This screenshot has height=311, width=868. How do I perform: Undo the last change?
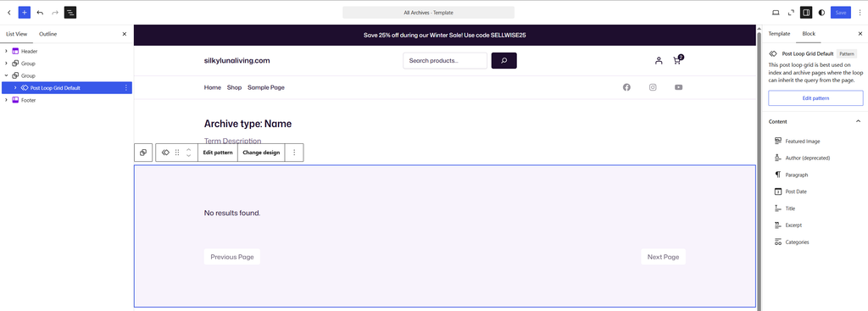click(40, 12)
